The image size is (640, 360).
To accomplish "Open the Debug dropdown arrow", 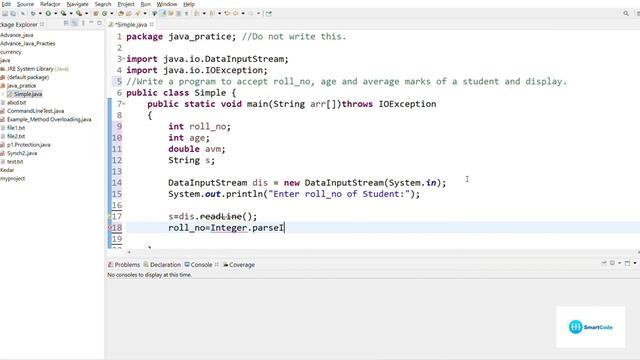I will [x=40, y=13].
